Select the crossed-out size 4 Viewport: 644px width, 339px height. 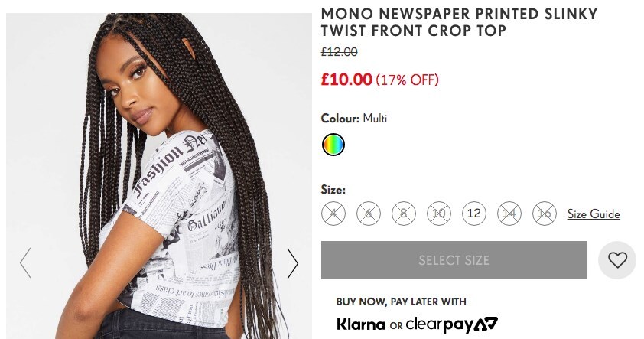pyautogui.click(x=333, y=214)
